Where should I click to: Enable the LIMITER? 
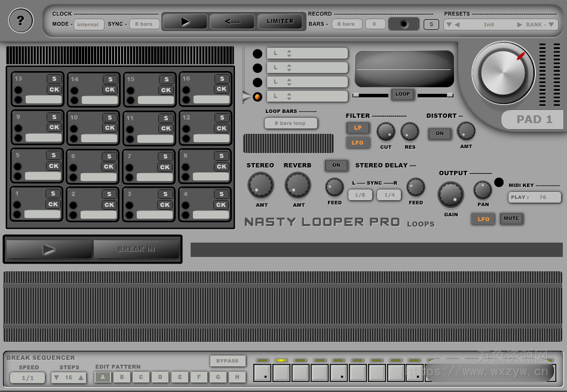tap(281, 21)
